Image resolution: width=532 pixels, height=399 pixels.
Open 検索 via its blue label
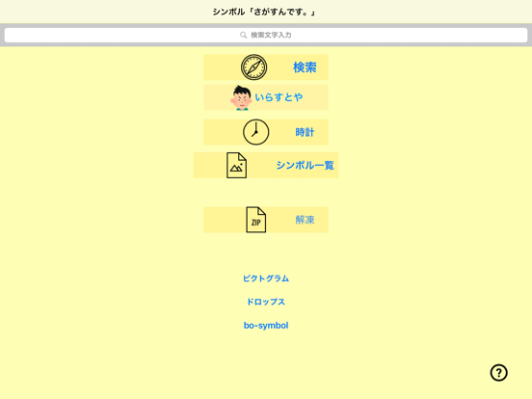[x=305, y=67]
